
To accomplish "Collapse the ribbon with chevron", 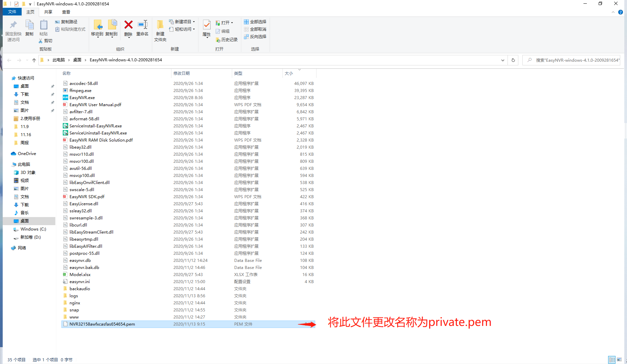I will click(x=613, y=12).
